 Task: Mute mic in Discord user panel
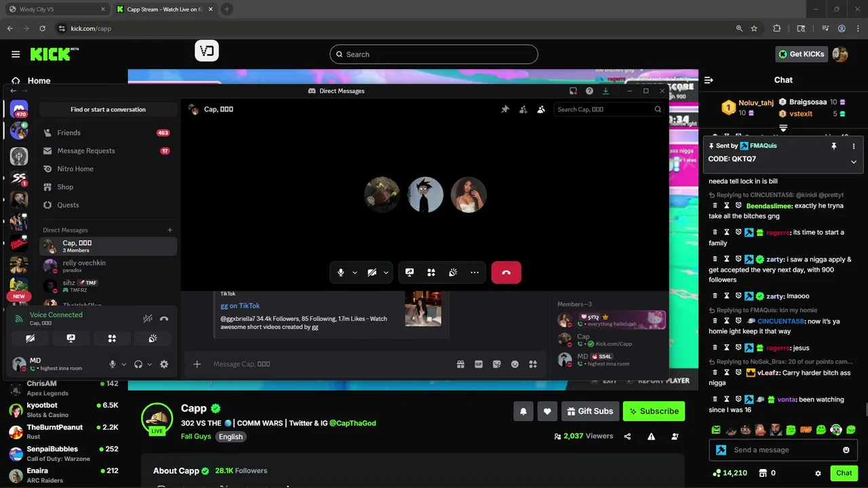113,364
